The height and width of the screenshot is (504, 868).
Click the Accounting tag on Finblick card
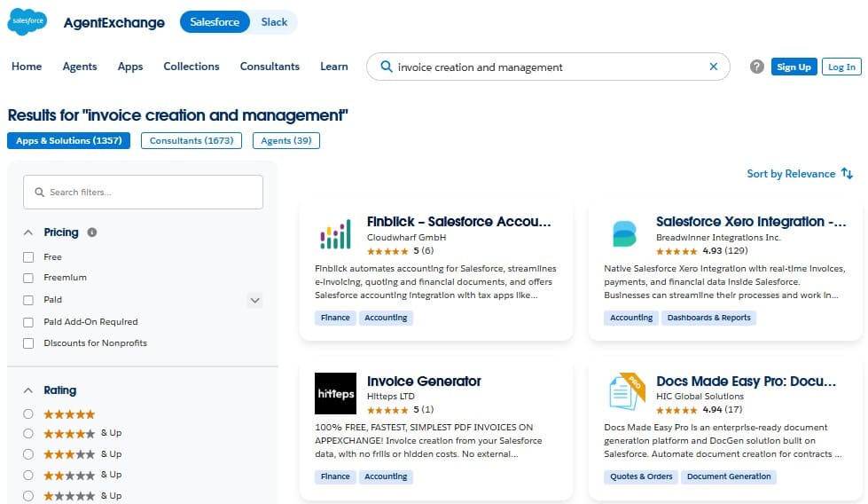[x=386, y=318]
